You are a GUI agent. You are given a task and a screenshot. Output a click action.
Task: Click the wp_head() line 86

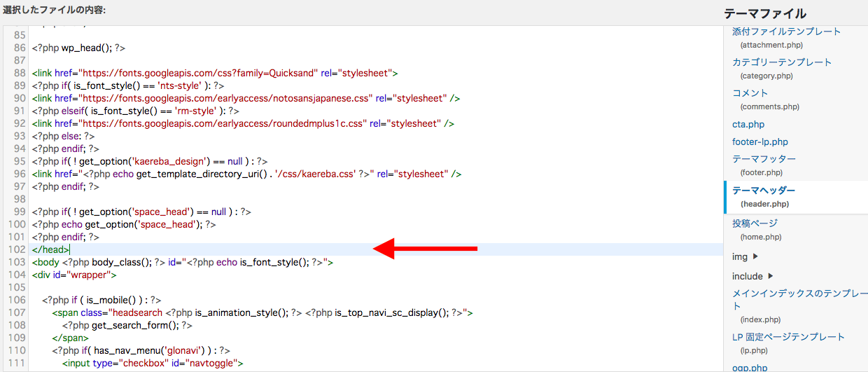click(x=78, y=48)
